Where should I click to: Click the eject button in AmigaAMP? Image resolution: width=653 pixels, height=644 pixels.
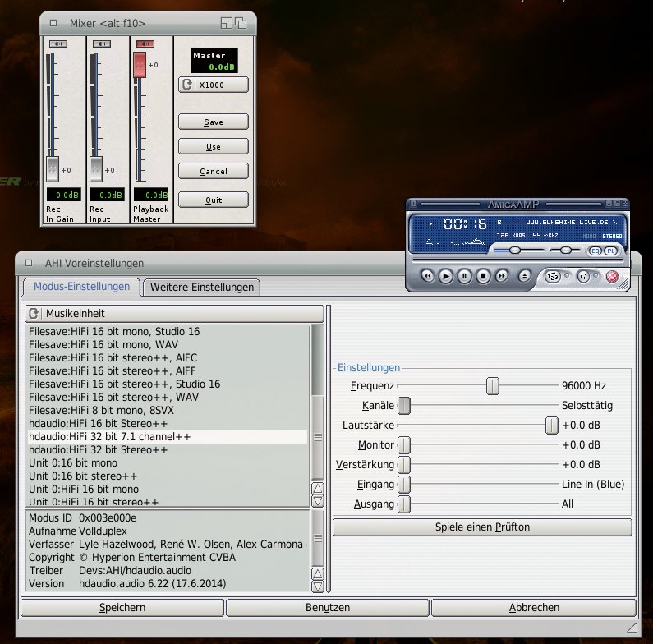(525, 277)
